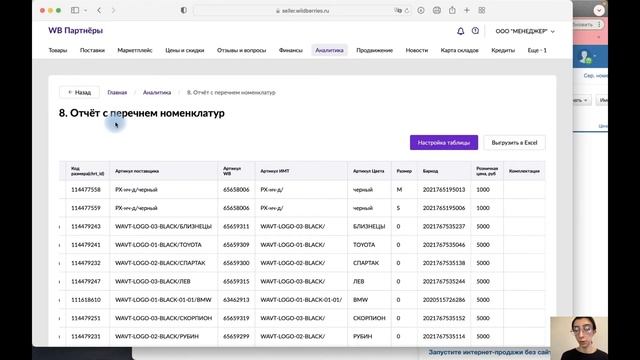Open the Карта складов menu
640x360 pixels.
[459, 50]
